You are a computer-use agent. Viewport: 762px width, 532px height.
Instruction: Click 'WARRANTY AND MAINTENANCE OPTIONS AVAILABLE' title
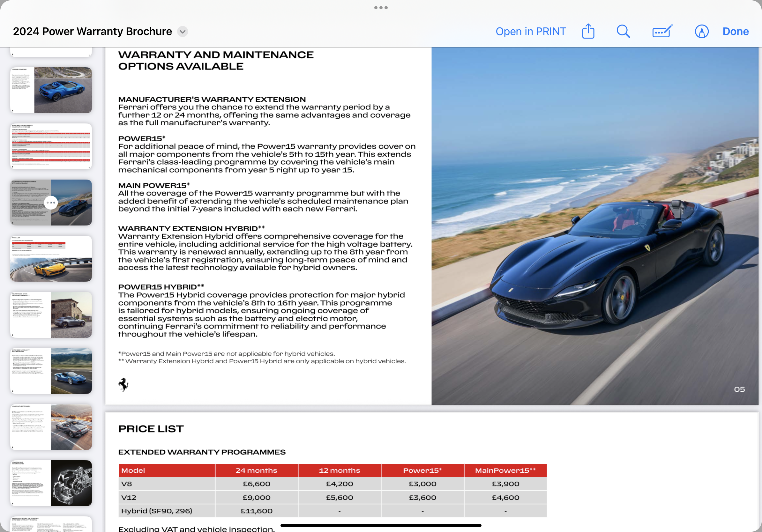[x=216, y=60]
